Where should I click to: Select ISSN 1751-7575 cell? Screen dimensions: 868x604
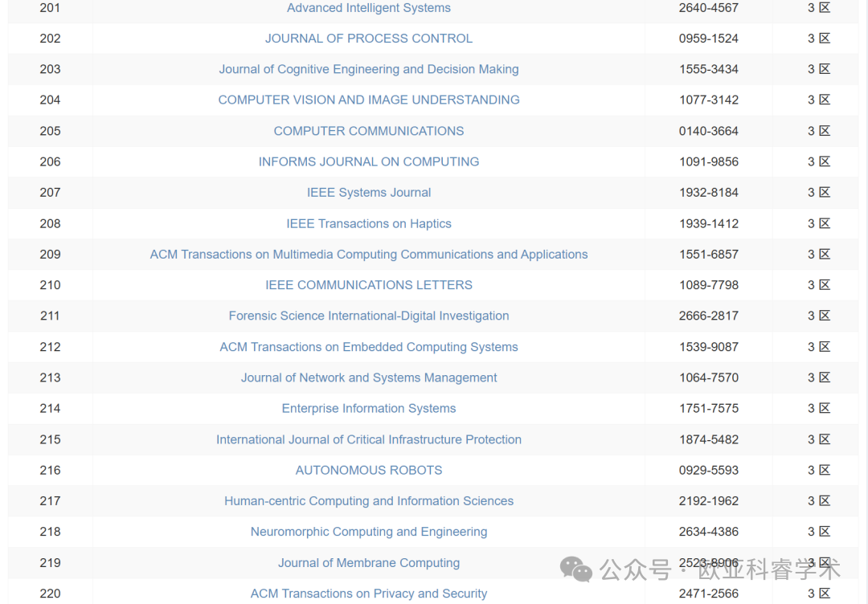(709, 408)
